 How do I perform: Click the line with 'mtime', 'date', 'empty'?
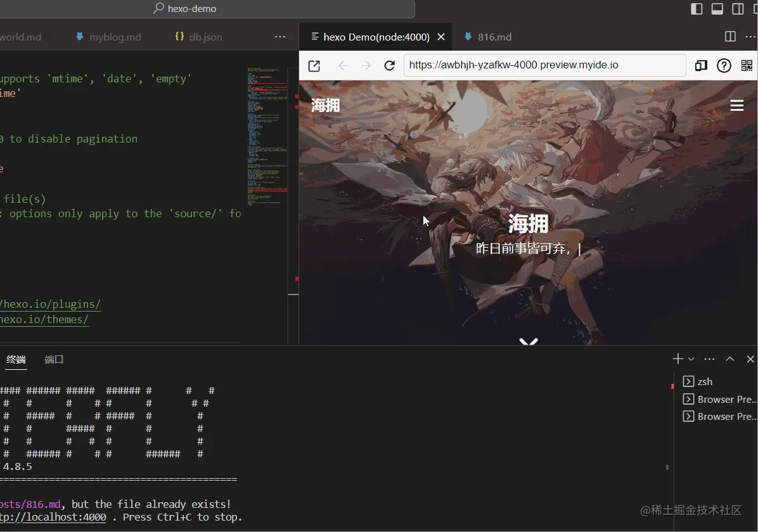(96, 79)
